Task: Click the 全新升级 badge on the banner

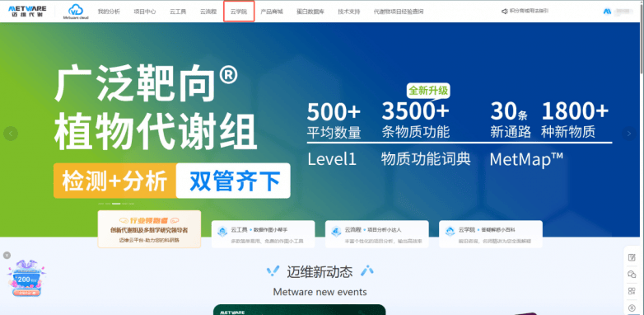Action: tap(428, 91)
